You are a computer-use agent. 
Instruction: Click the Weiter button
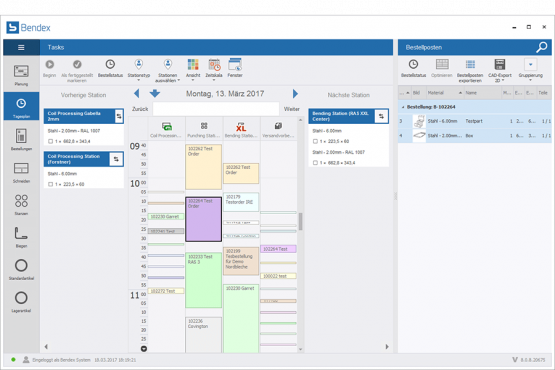click(292, 109)
